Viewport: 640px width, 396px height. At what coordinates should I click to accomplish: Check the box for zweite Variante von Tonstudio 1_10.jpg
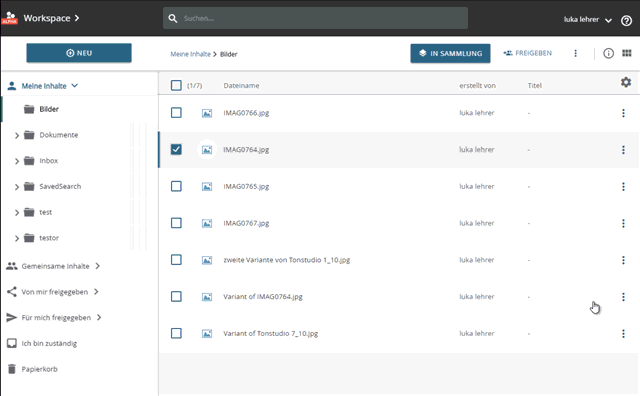(x=176, y=260)
